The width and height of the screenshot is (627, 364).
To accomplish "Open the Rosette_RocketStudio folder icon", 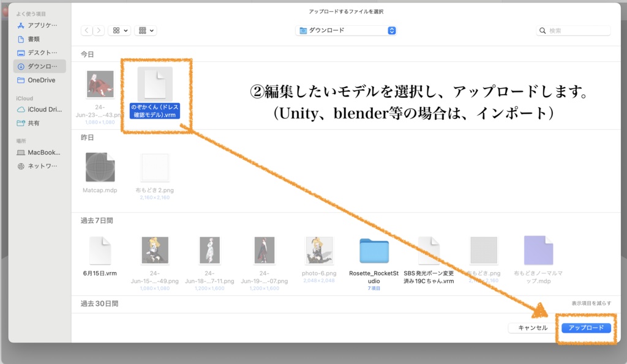I will (x=374, y=251).
